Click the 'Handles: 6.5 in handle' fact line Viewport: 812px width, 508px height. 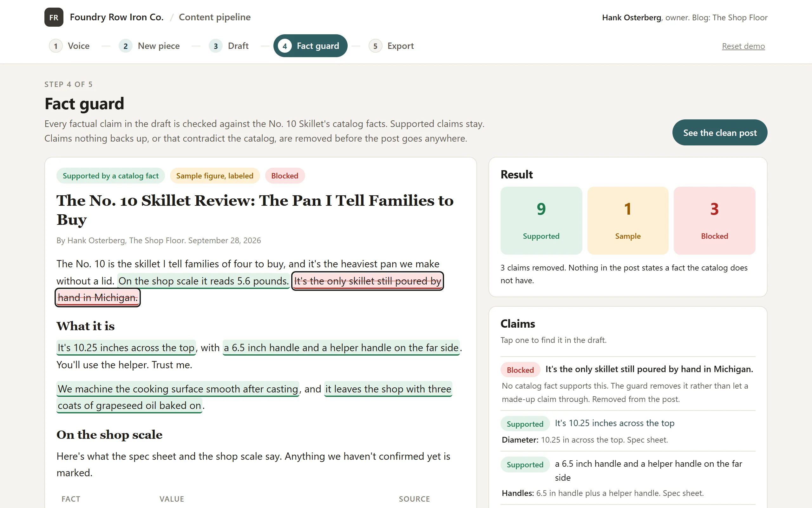tap(603, 493)
